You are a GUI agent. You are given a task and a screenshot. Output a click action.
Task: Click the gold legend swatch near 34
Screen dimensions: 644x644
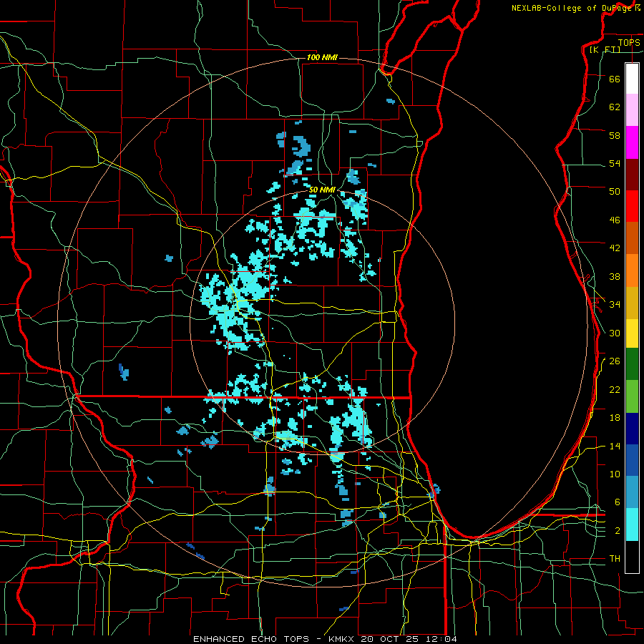coord(632,303)
